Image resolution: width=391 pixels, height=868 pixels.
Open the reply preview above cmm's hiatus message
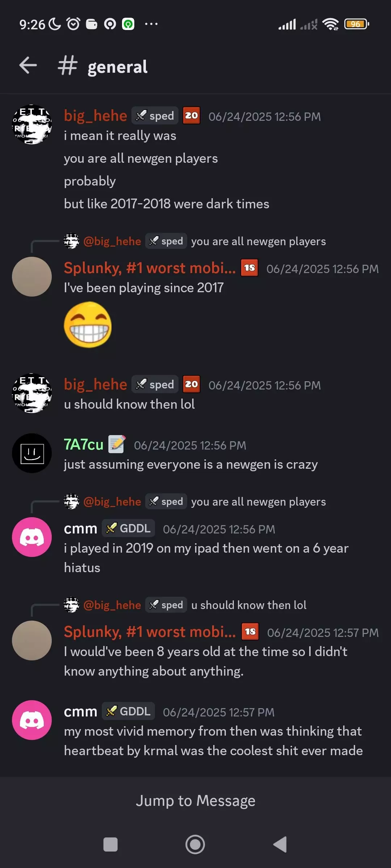click(x=195, y=502)
